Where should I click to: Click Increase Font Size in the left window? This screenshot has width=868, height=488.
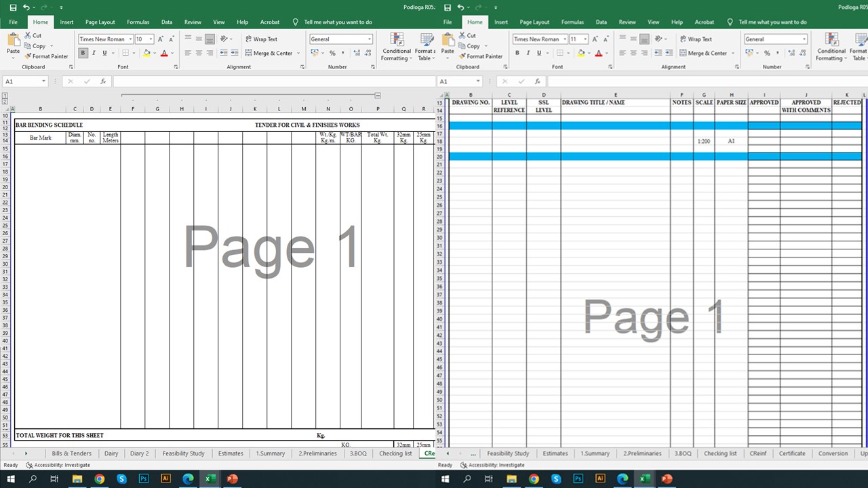tap(161, 39)
